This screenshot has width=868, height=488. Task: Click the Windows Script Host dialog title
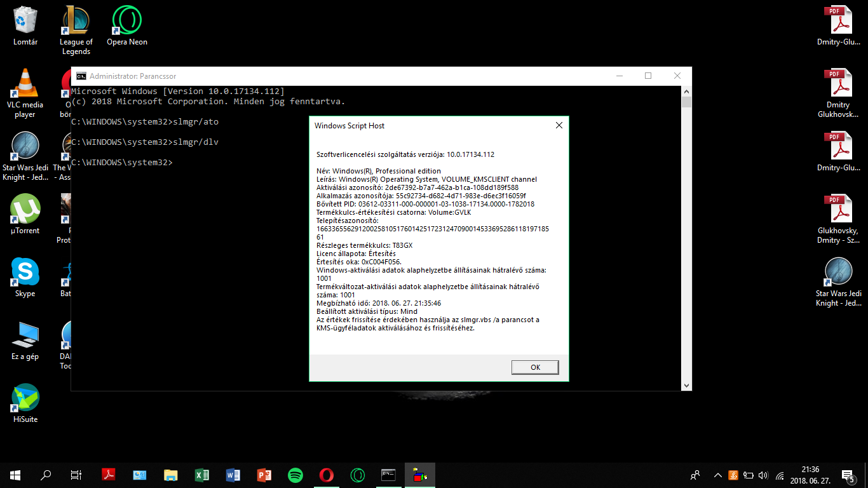tap(349, 126)
